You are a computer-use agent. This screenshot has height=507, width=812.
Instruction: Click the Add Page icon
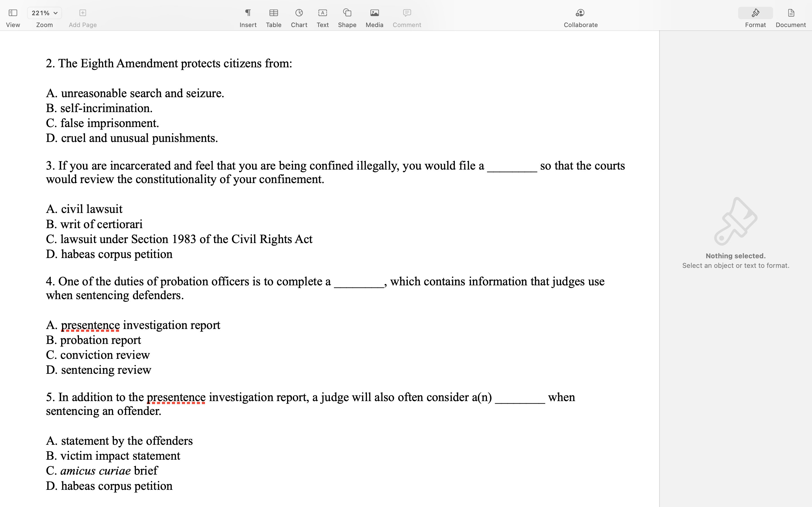tap(83, 13)
